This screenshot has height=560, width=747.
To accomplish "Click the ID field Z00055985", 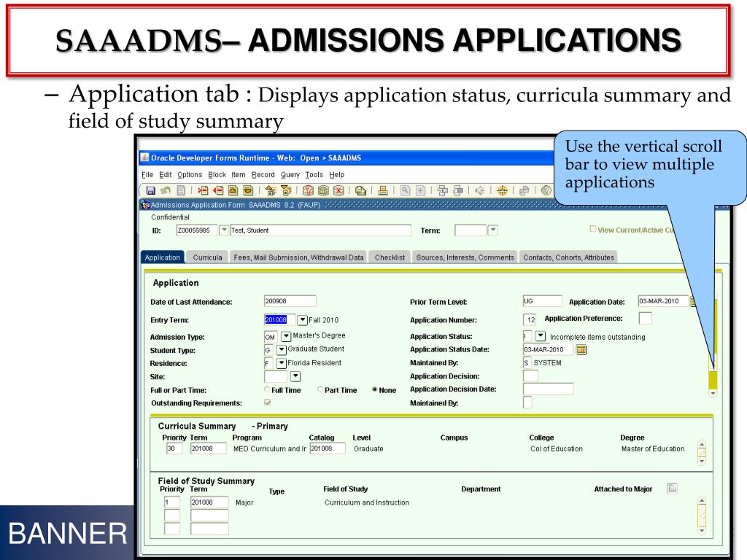I will [196, 230].
